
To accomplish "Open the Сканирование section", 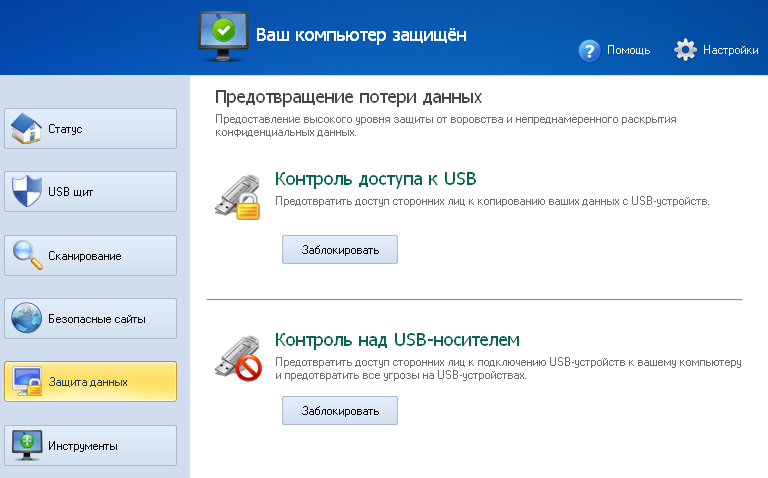I will [x=91, y=255].
